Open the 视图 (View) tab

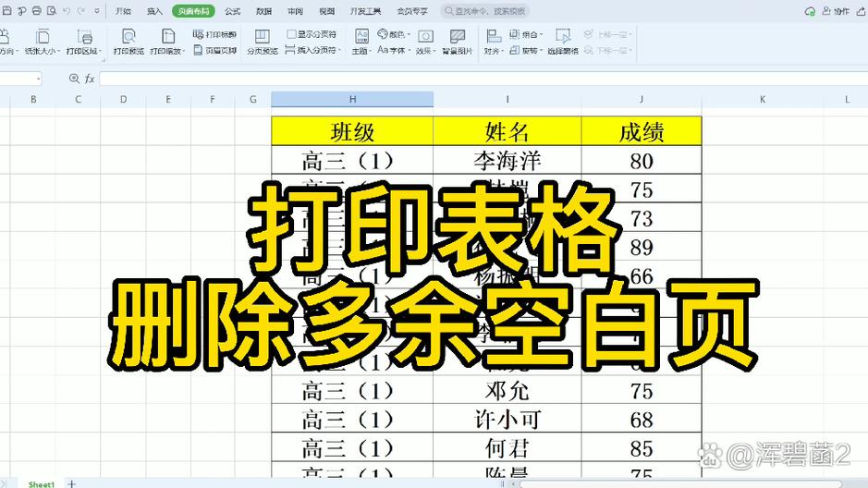326,10
